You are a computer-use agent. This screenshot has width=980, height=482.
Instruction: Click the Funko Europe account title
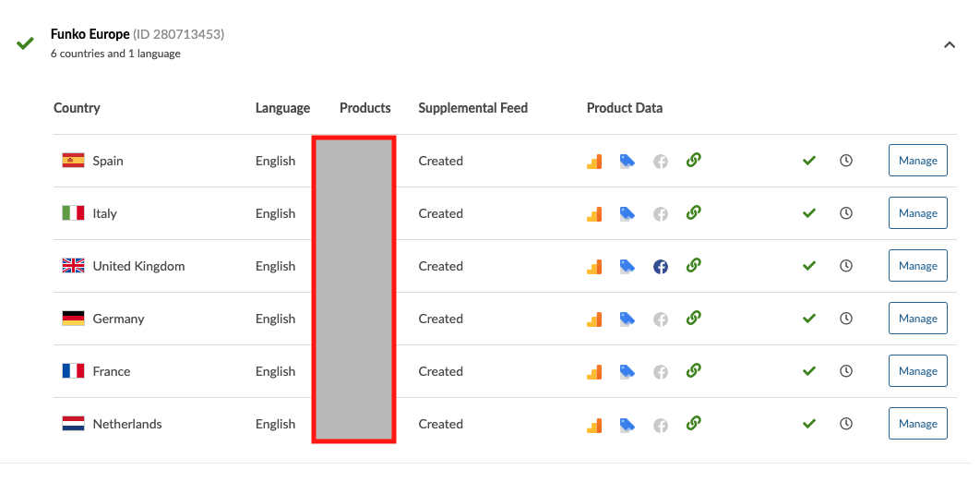click(90, 35)
